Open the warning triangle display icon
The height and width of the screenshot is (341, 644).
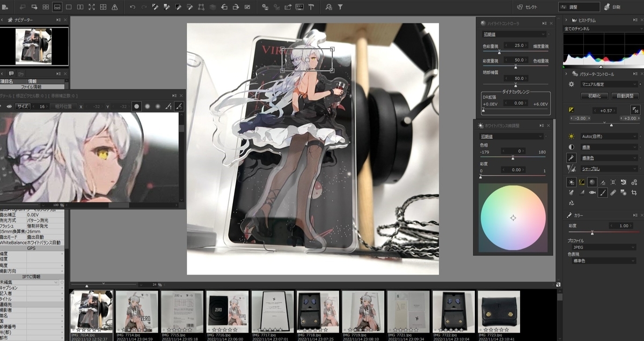coord(115,7)
